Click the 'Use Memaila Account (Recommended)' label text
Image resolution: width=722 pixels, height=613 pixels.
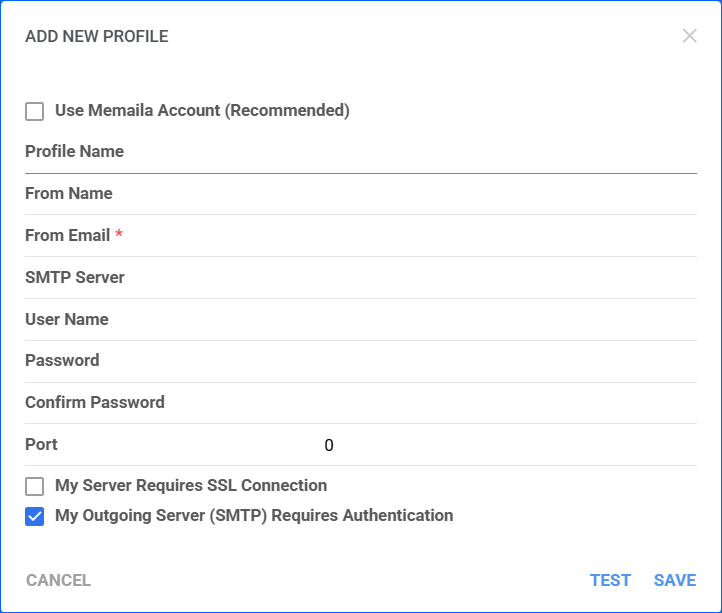(x=202, y=110)
